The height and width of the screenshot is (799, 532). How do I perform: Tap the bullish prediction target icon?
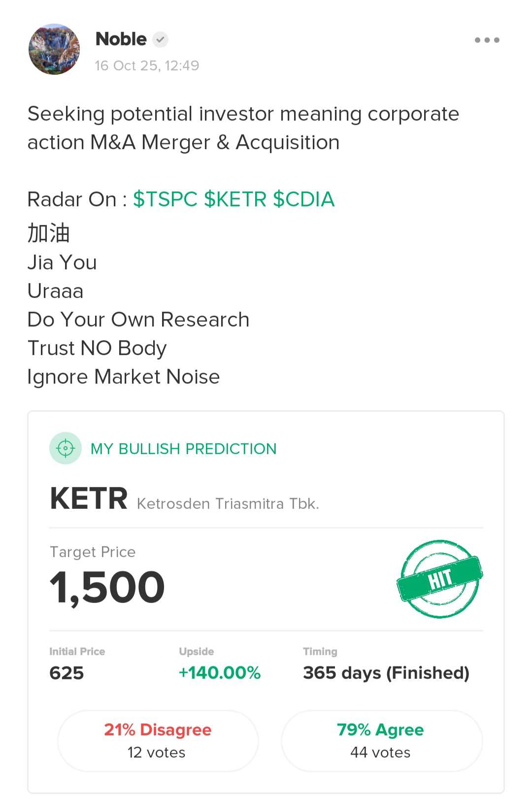tap(66, 448)
